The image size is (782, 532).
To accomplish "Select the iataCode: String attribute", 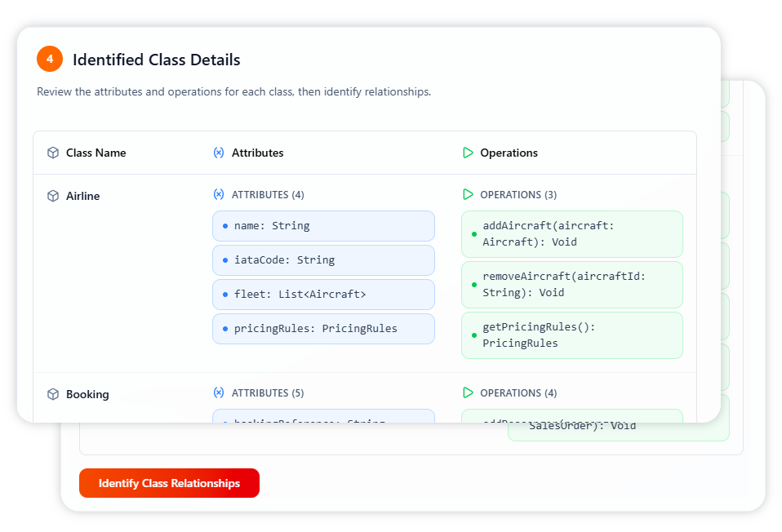I will click(323, 260).
